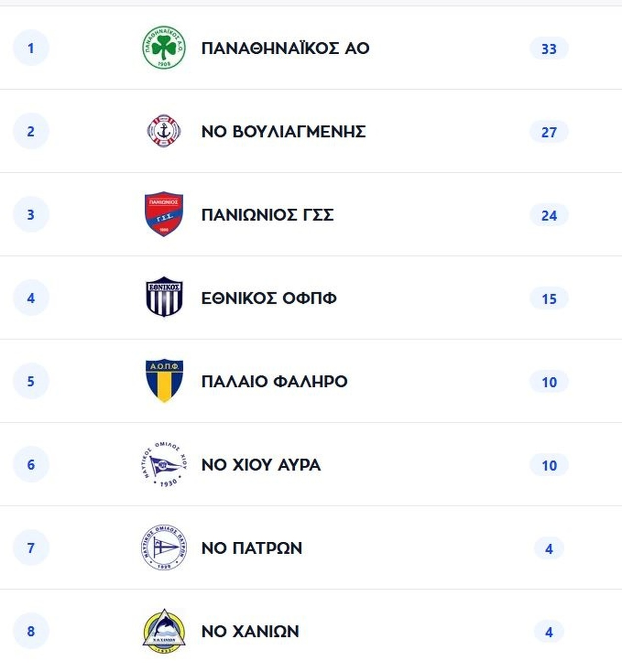
Task: Open ΝΟ ΒΟΥΛΙΑΓΜΕΝΗΣ team link
Action: click(283, 132)
